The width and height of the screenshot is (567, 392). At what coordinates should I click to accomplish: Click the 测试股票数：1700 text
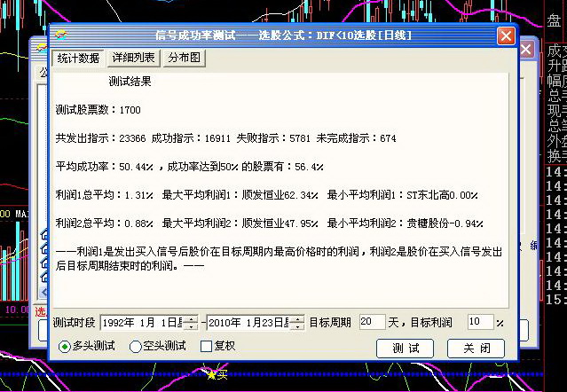point(98,110)
